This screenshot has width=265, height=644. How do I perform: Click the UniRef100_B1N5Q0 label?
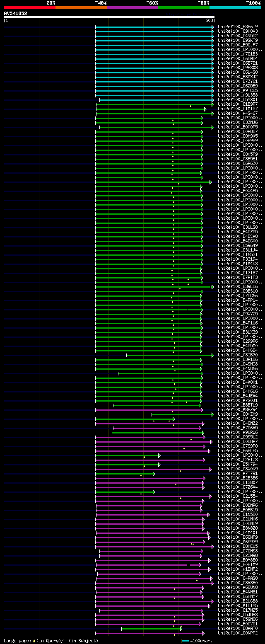[x=238, y=514]
